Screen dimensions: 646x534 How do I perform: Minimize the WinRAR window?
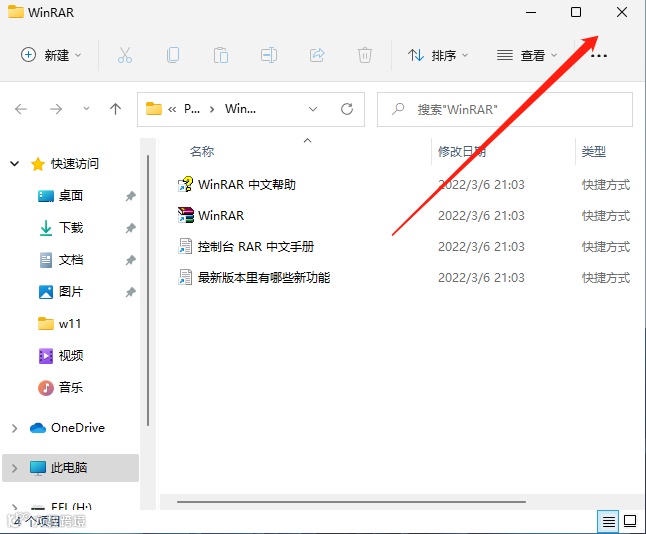[531, 12]
